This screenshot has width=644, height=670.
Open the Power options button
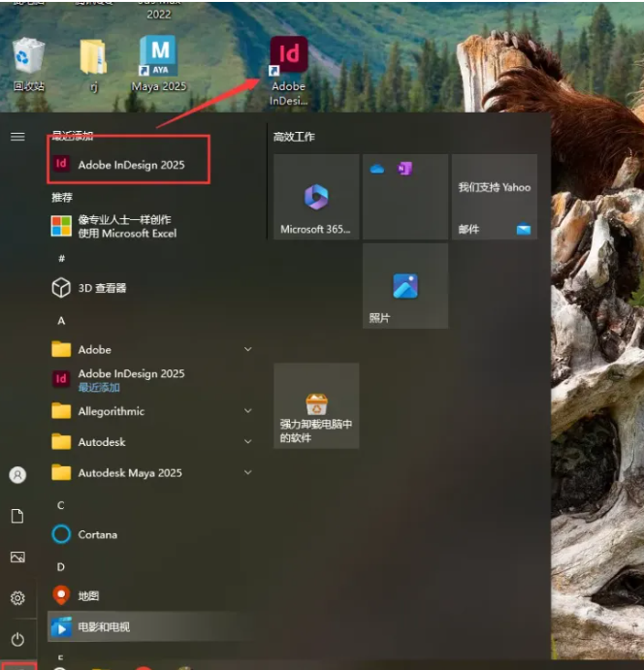(x=17, y=639)
